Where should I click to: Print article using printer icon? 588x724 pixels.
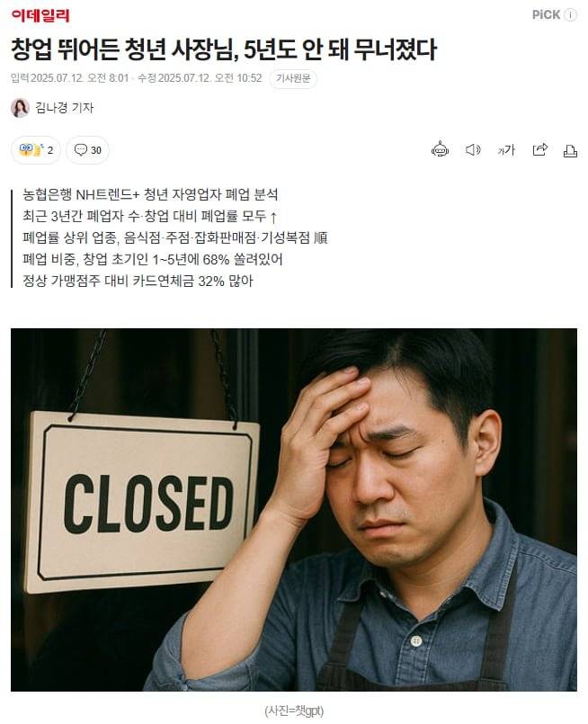point(570,150)
